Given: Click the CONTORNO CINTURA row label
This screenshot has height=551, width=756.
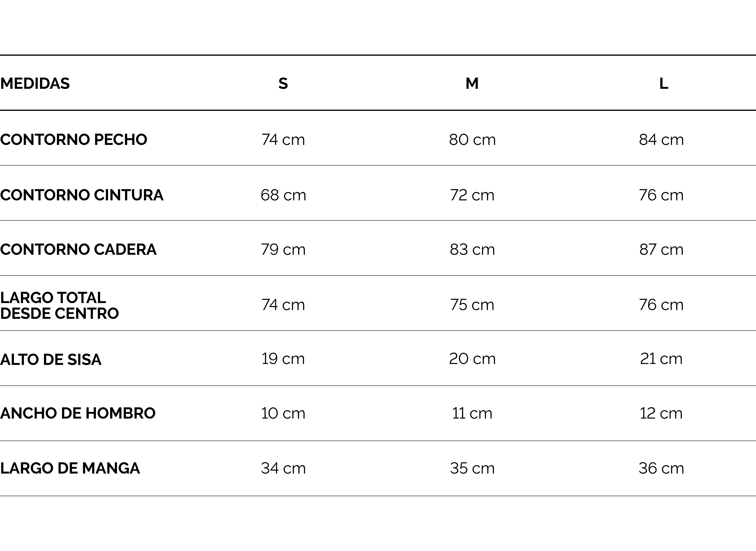Looking at the screenshot, I should 82,195.
